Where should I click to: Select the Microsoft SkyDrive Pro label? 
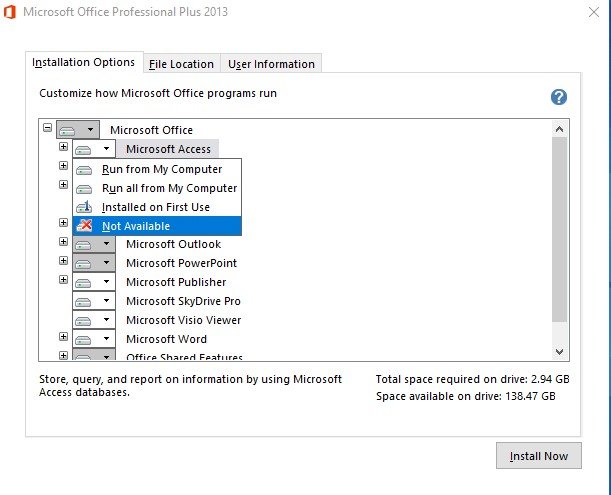pyautogui.click(x=184, y=301)
